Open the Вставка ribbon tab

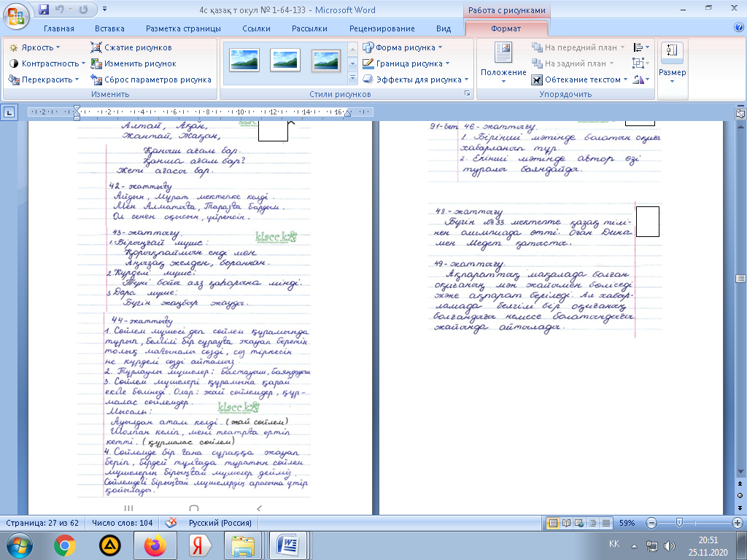(x=109, y=28)
